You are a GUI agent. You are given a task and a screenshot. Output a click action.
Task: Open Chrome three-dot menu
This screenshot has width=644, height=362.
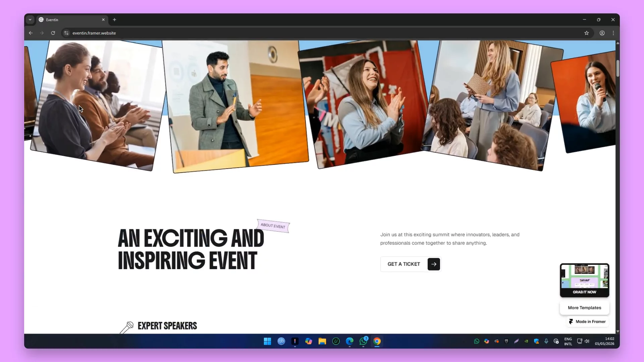point(613,33)
